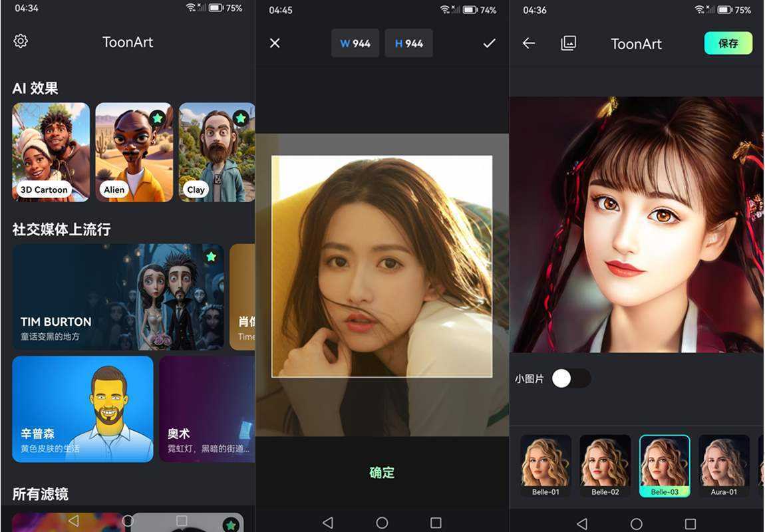
Task: Enable the 小图片 switch
Action: [571, 378]
